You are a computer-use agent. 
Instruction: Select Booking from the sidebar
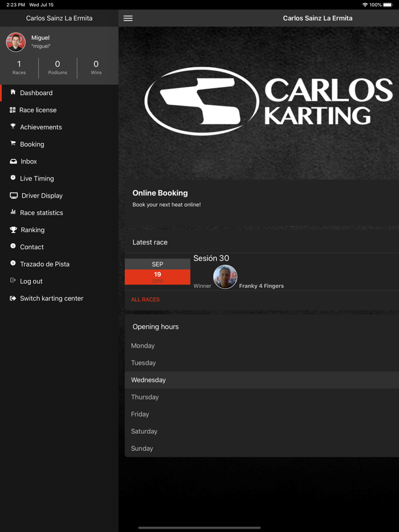[x=32, y=144]
